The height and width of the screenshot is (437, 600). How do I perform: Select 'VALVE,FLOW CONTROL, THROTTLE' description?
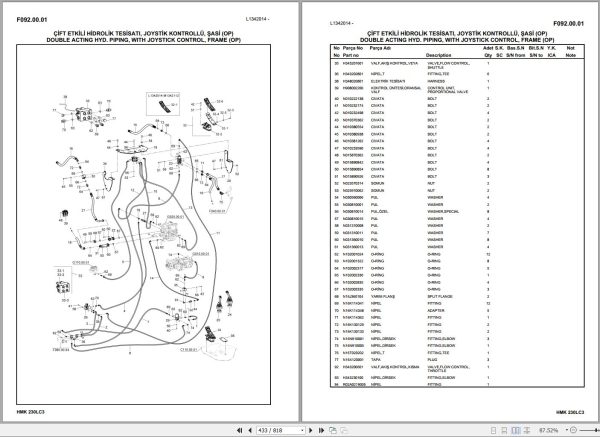tap(448, 369)
